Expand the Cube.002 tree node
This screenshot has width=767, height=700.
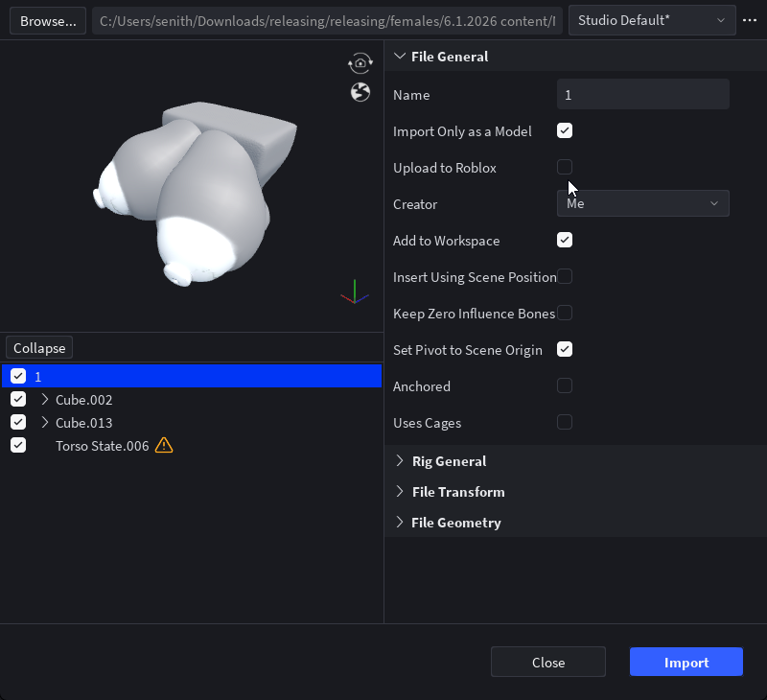pyautogui.click(x=45, y=399)
